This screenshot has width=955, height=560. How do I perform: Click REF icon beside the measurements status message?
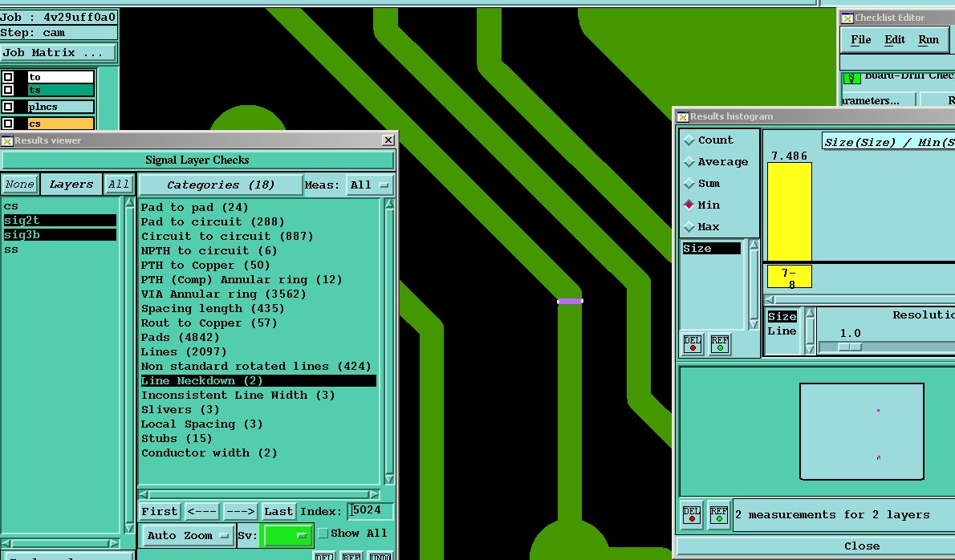click(x=719, y=515)
